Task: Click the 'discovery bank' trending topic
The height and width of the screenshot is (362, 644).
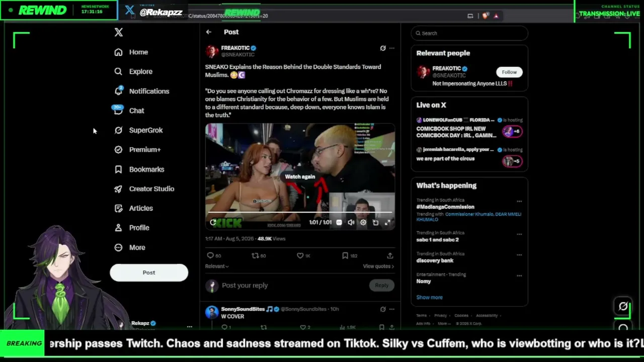Action: [435, 260]
